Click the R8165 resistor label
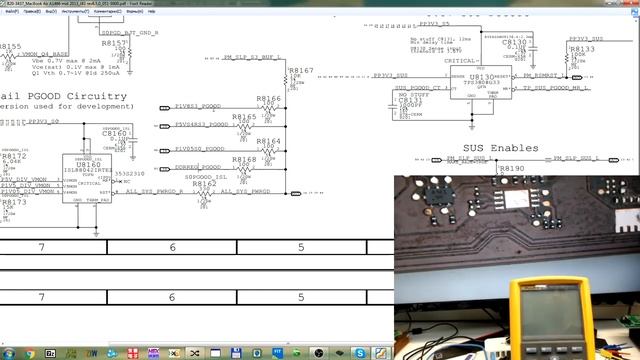 [244, 117]
